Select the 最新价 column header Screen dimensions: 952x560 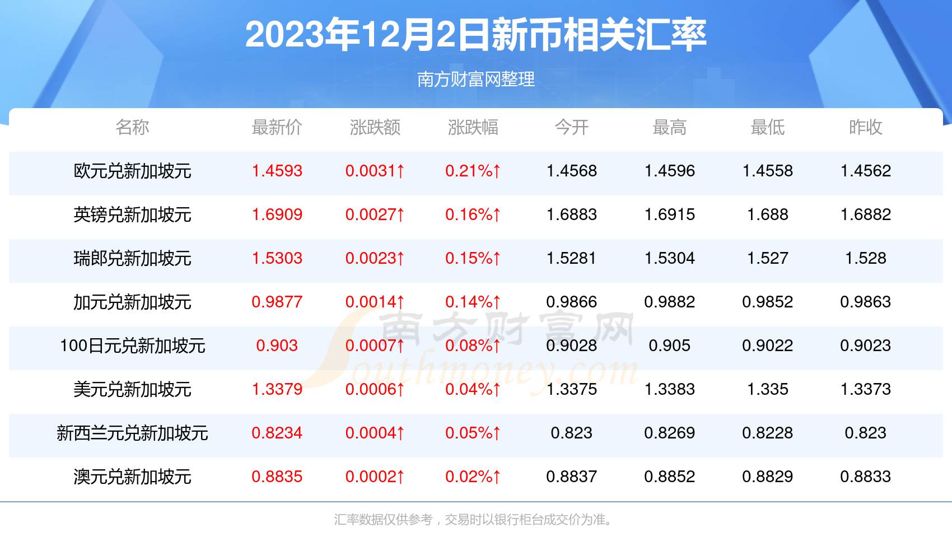tap(277, 127)
